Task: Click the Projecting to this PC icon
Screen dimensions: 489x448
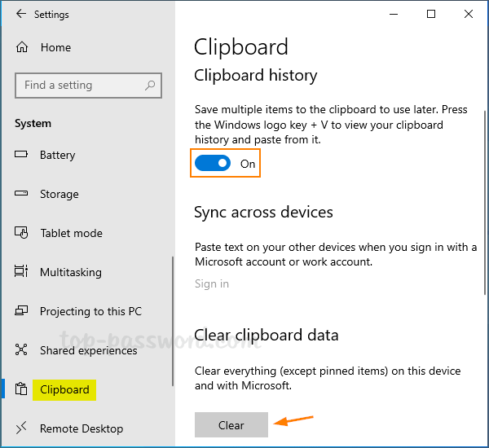Action: [x=23, y=311]
